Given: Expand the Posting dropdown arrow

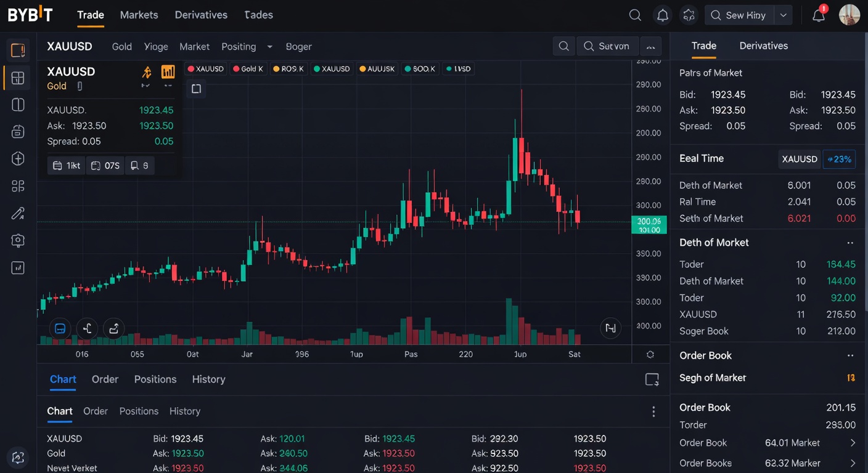Looking at the screenshot, I should [269, 46].
